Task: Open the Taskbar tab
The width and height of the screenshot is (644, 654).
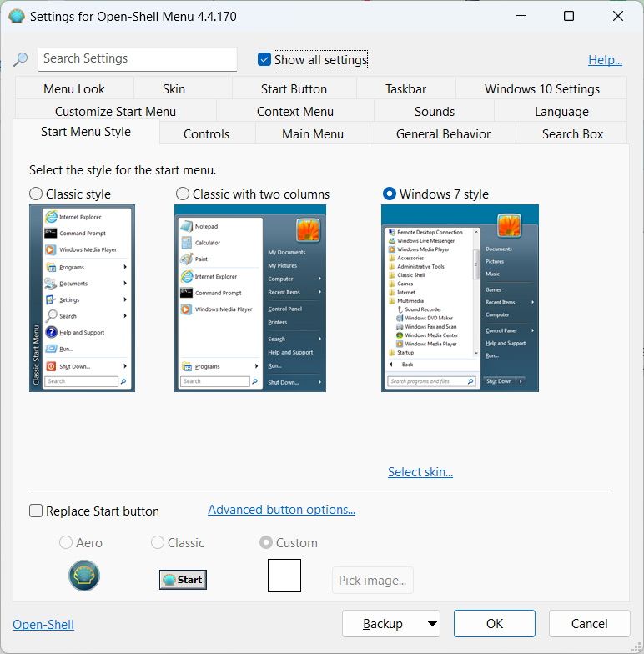Action: tap(405, 88)
